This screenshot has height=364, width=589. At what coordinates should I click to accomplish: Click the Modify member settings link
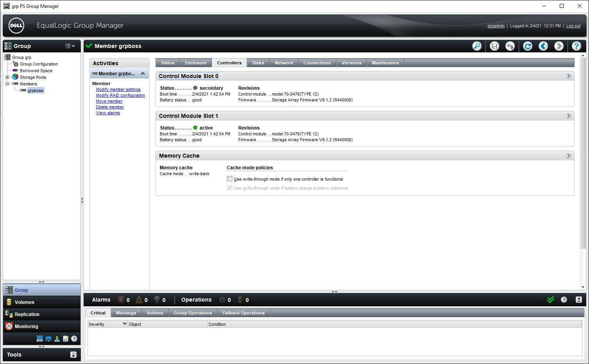118,89
